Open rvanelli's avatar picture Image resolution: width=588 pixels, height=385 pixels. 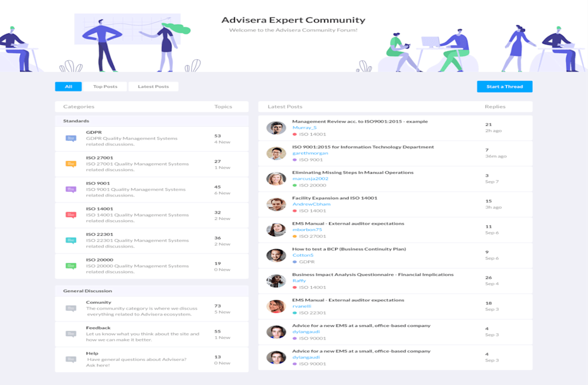[276, 307]
